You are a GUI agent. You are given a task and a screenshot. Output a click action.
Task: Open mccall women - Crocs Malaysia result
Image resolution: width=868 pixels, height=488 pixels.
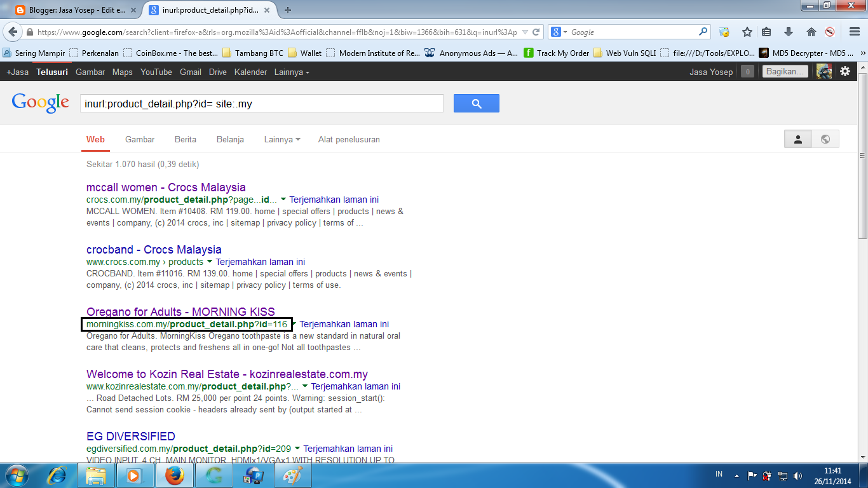[x=166, y=187]
